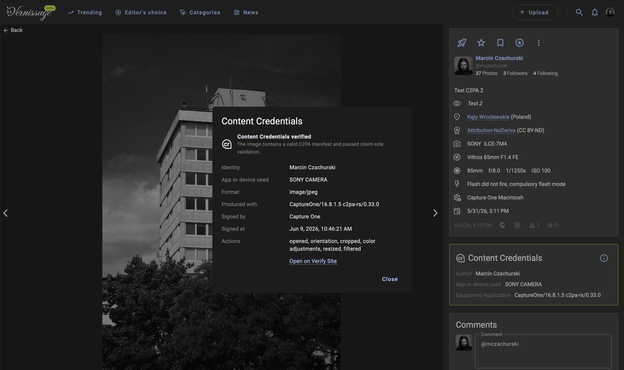Open the user account avatar menu
The height and width of the screenshot is (370, 624).
[x=610, y=12]
